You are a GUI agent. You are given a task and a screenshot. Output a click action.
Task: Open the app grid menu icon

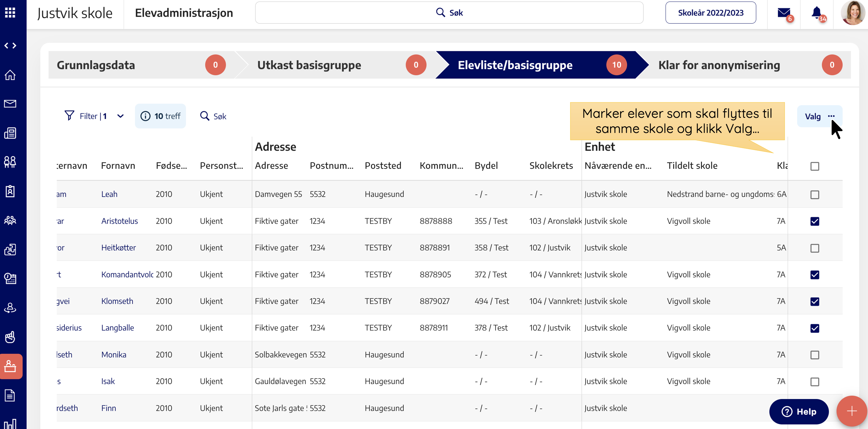10,12
